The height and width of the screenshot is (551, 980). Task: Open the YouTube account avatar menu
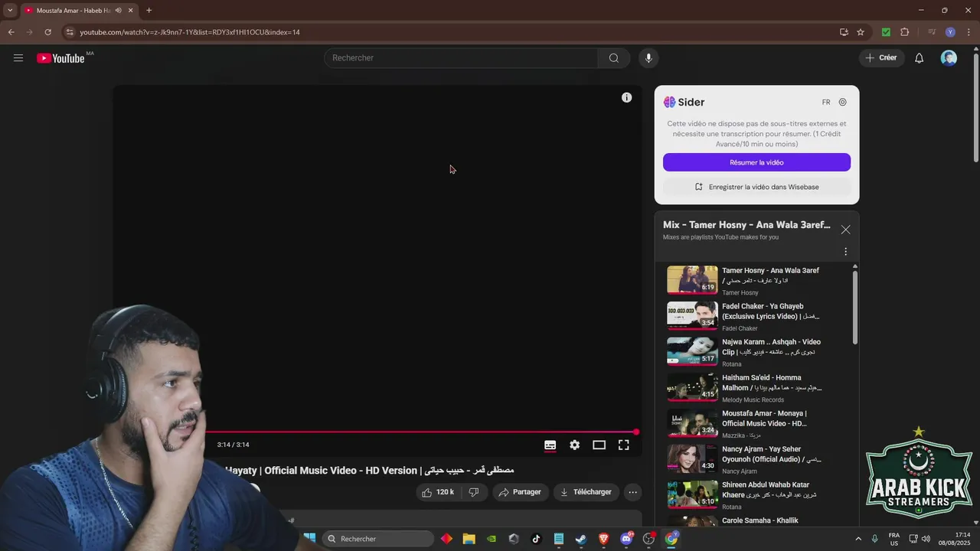pyautogui.click(x=949, y=58)
